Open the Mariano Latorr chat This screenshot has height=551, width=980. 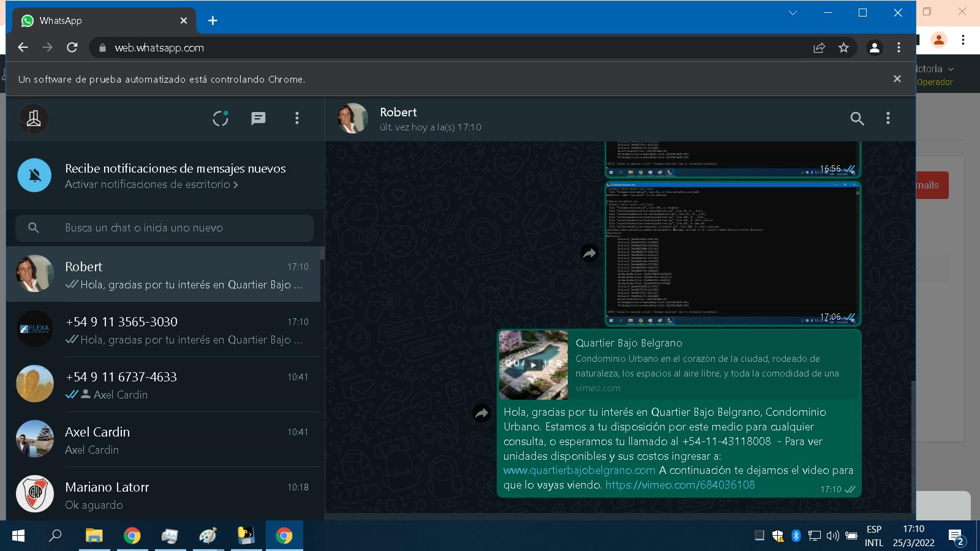(x=163, y=493)
